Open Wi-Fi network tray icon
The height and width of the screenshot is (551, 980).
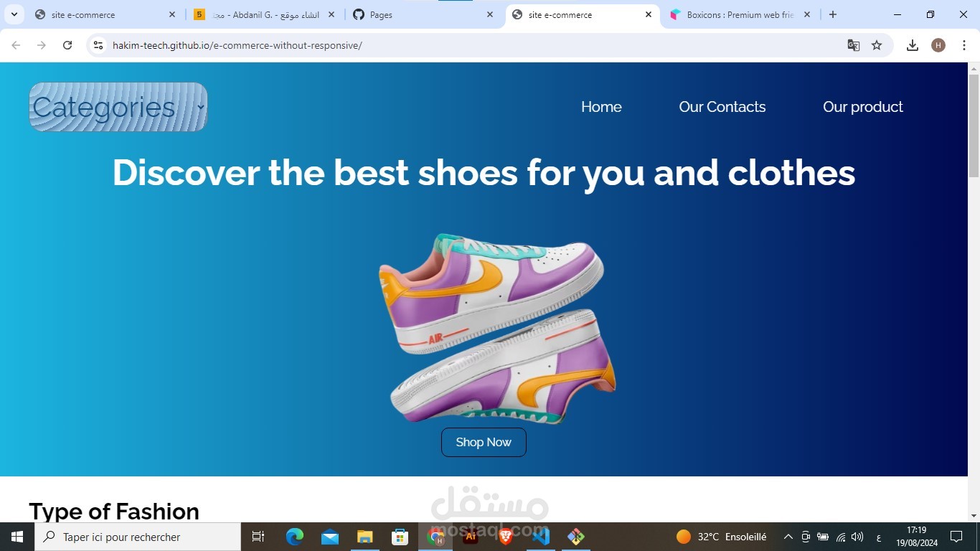click(x=840, y=537)
